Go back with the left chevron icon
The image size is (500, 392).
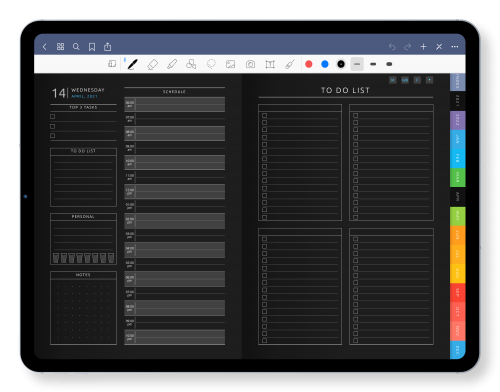pyautogui.click(x=45, y=47)
